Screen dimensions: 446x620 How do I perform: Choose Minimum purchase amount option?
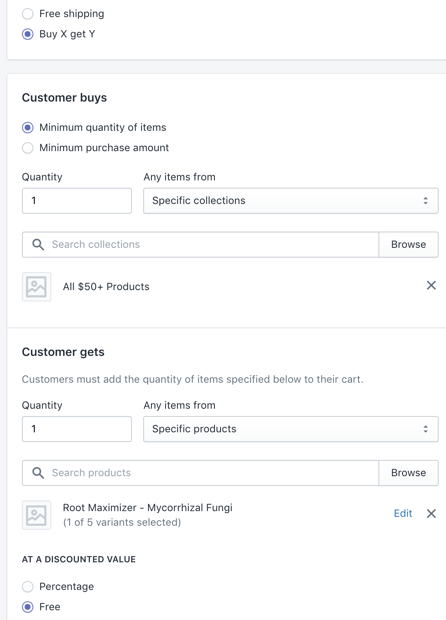(28, 148)
